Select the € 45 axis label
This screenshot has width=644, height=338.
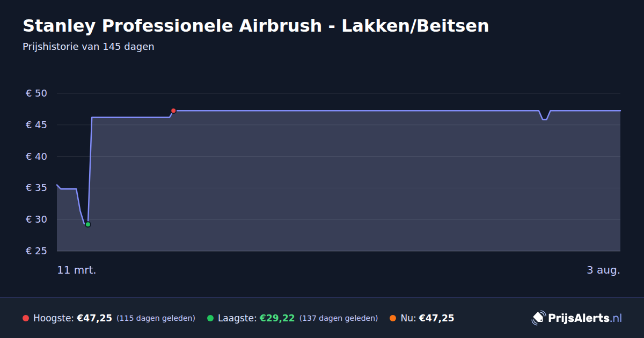tap(36, 125)
